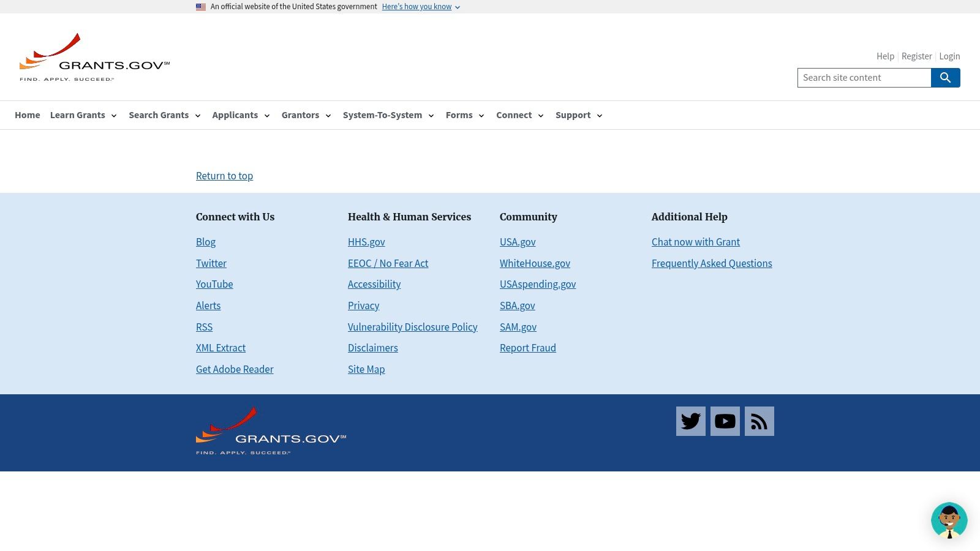Open the XML Extract link
This screenshot has height=551, width=980.
pos(221,348)
